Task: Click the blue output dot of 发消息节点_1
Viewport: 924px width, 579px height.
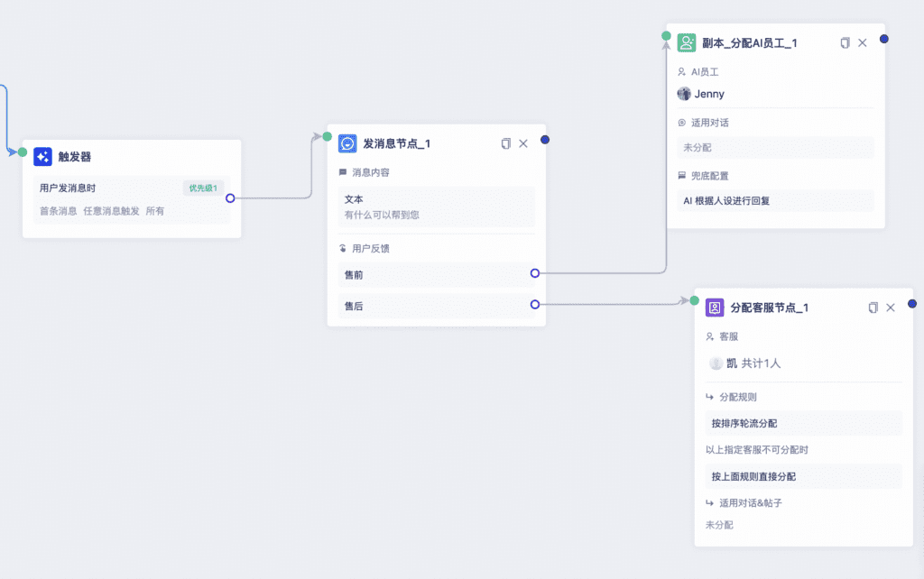Action: click(545, 140)
